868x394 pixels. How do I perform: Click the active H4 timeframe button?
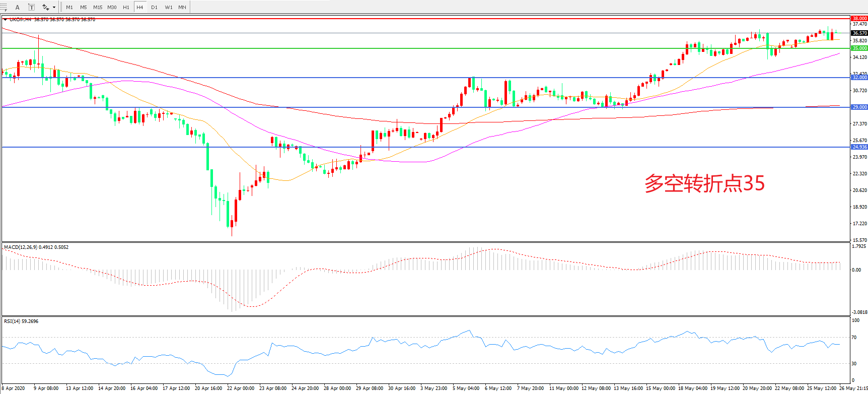click(140, 7)
